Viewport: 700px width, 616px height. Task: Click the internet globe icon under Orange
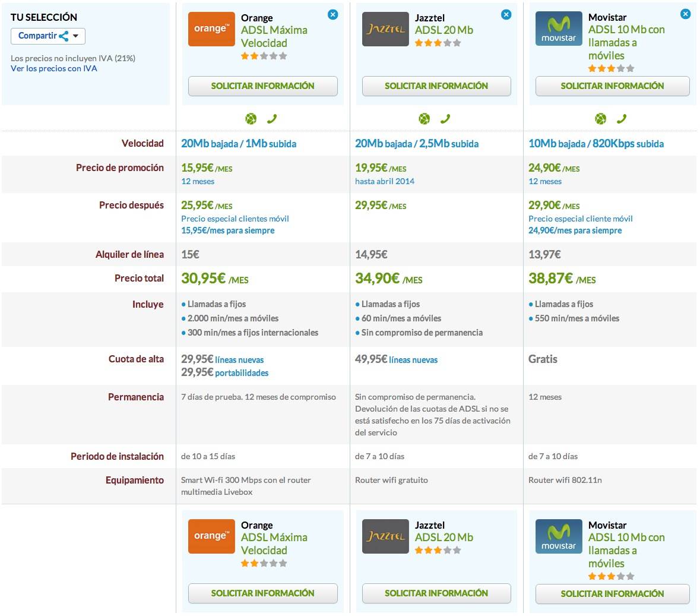click(251, 119)
